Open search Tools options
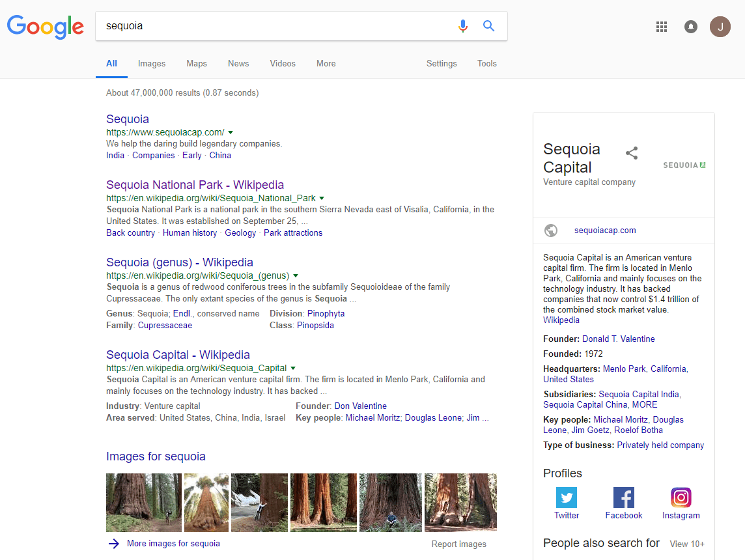Viewport: 745px width, 560px height. 486,63
